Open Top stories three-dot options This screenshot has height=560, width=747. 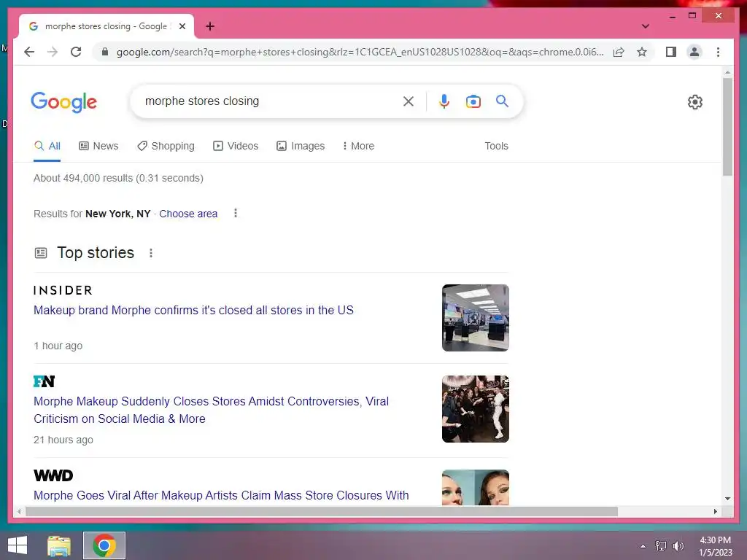tap(151, 253)
